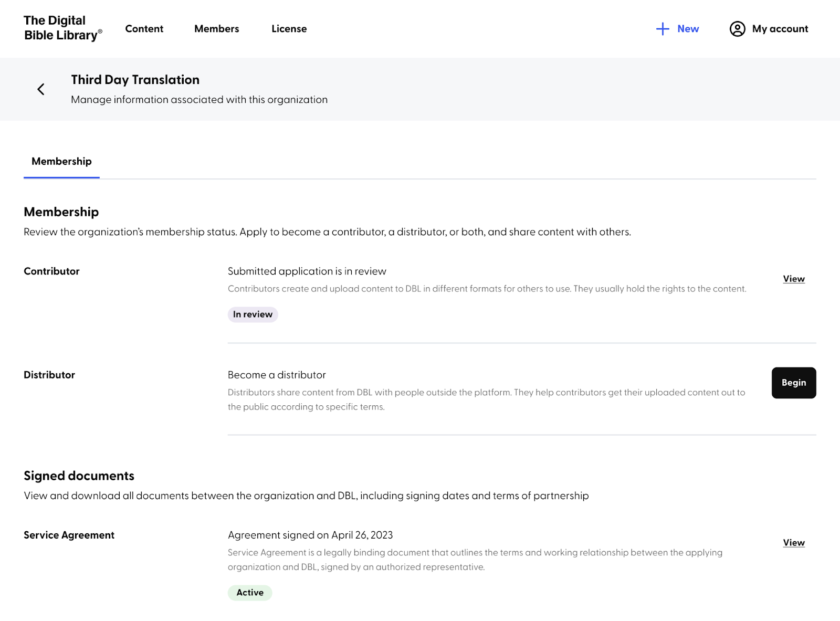View the Contributor application

[793, 279]
